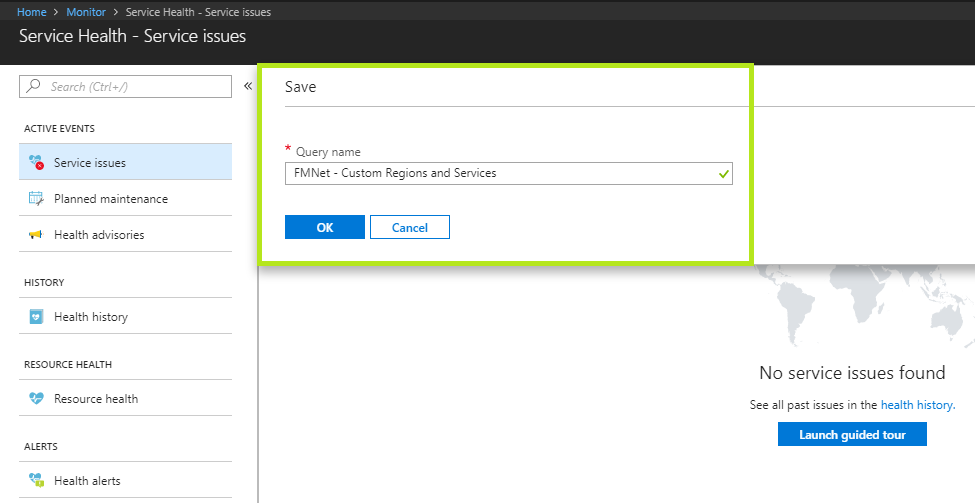This screenshot has width=975, height=503.
Task: Click the RESOURCE HEALTH section header
Action: click(x=68, y=364)
